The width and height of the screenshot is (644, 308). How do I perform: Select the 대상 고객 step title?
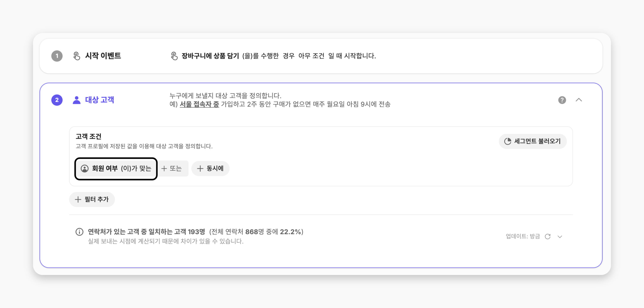99,100
